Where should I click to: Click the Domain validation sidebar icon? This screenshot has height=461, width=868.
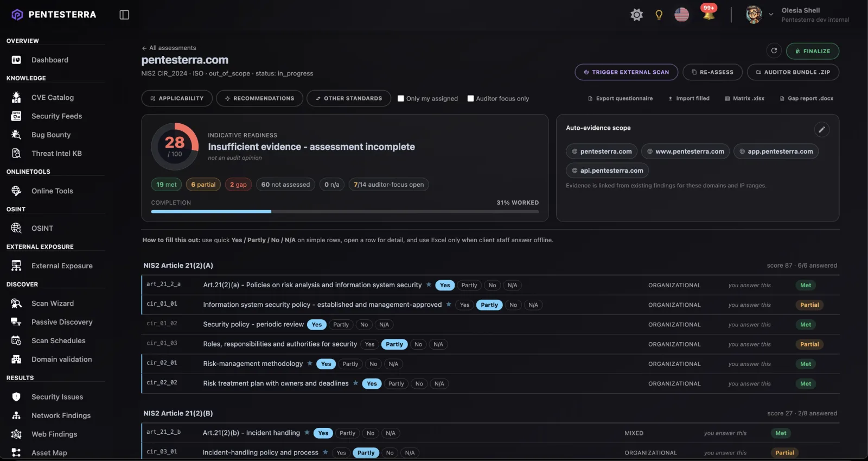(16, 359)
